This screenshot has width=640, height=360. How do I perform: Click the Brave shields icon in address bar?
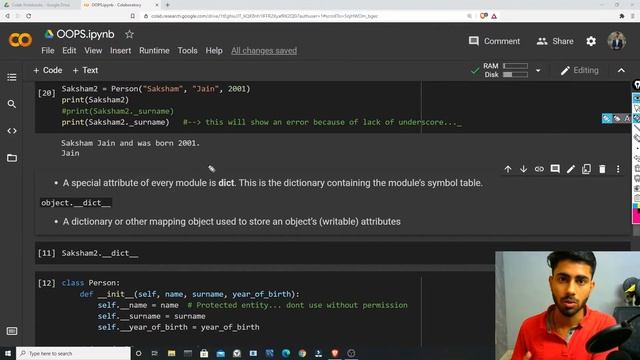click(484, 16)
